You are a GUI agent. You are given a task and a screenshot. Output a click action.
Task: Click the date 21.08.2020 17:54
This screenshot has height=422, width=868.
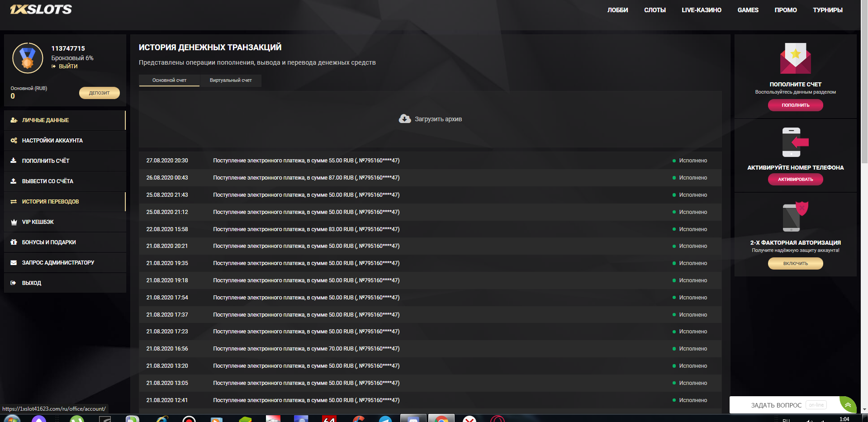[x=167, y=298]
